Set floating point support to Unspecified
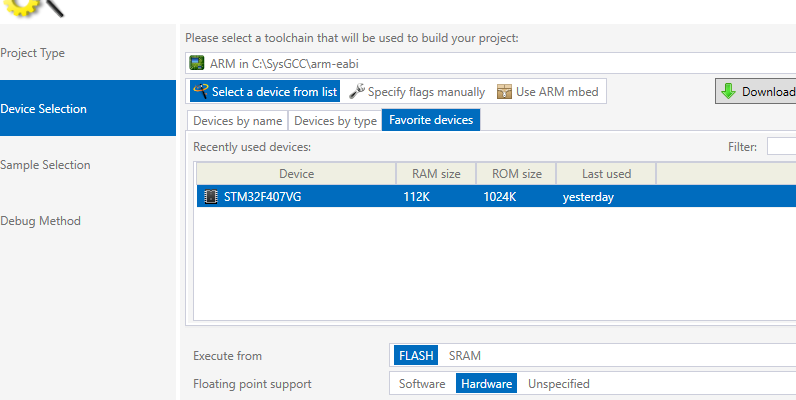The width and height of the screenshot is (796, 400). [x=558, y=383]
